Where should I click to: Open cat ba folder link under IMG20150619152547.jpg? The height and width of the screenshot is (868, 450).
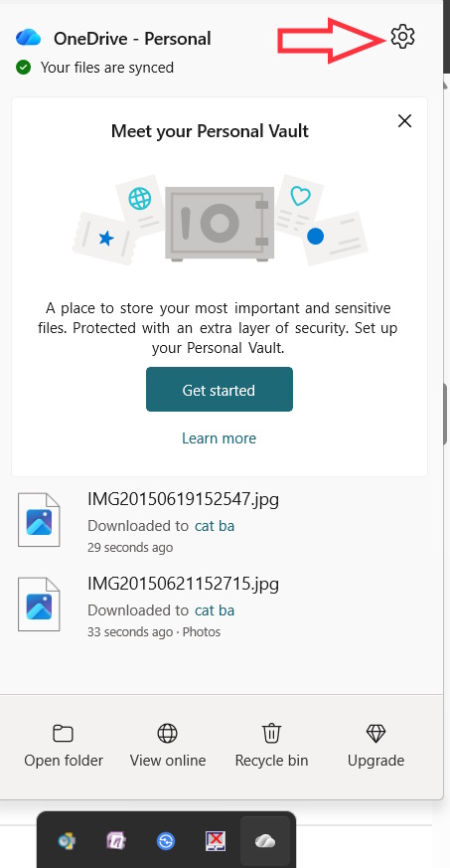tap(215, 526)
